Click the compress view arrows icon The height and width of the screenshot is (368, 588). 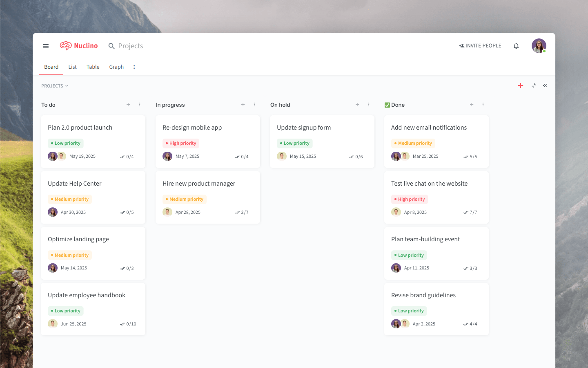click(534, 85)
